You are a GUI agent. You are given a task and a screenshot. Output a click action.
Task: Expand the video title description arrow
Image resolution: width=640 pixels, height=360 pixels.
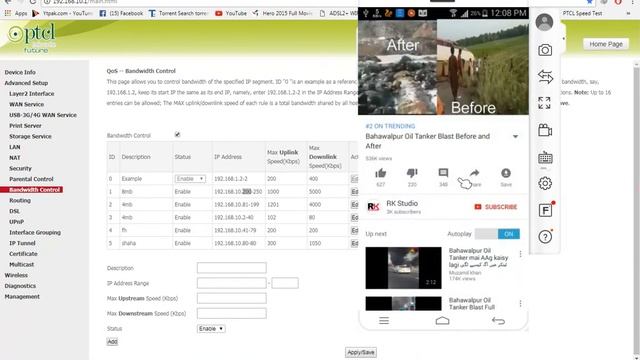(516, 137)
